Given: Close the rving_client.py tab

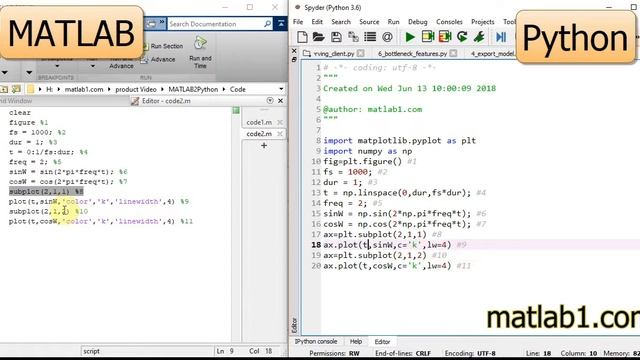Looking at the screenshot, I should pos(360,53).
